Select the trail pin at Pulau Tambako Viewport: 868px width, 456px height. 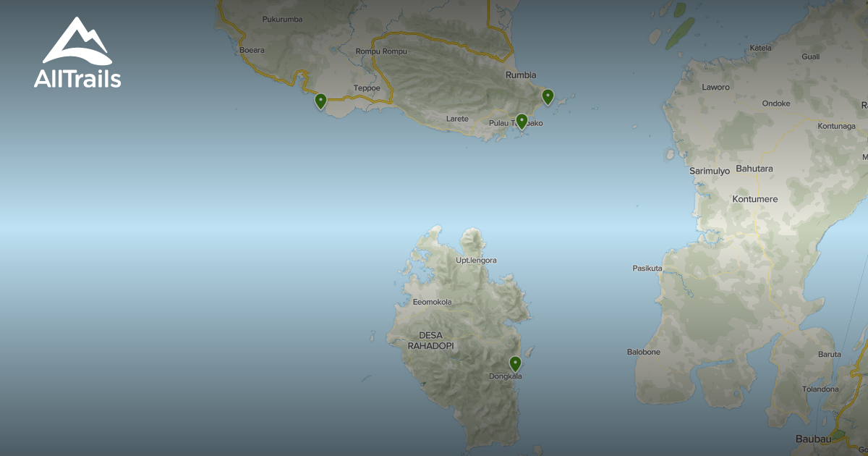pyautogui.click(x=522, y=121)
